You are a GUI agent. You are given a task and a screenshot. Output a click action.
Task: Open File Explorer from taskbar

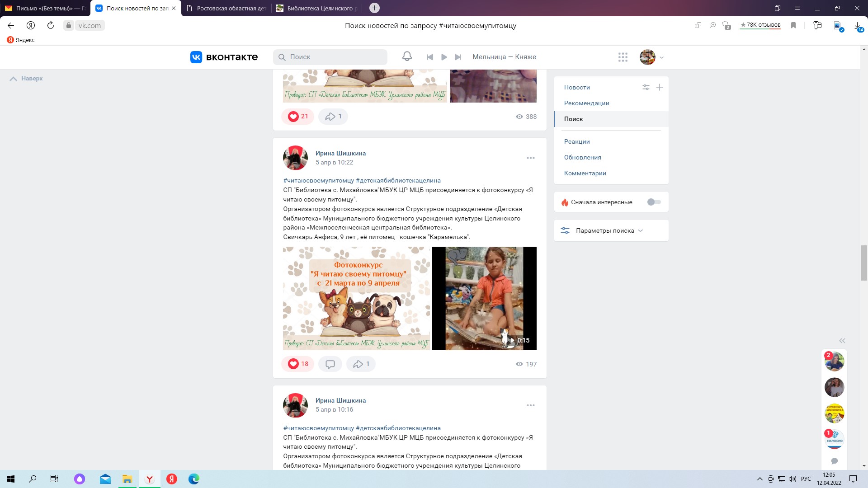(127, 479)
